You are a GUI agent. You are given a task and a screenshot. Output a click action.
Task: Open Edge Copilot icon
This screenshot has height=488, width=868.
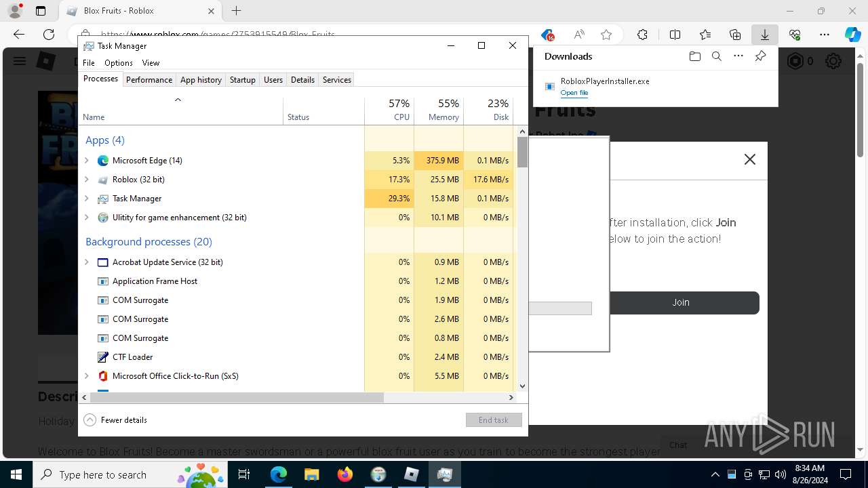point(852,35)
